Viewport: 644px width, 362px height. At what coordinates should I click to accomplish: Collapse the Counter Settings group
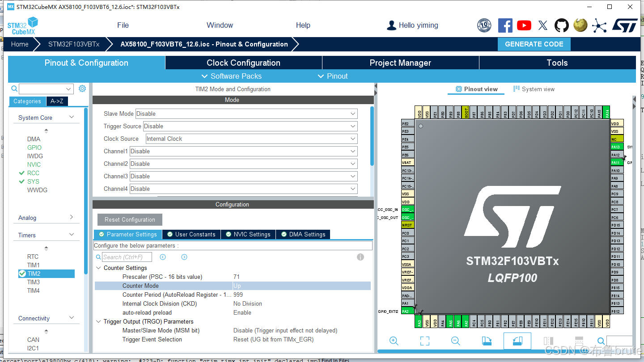(99, 268)
